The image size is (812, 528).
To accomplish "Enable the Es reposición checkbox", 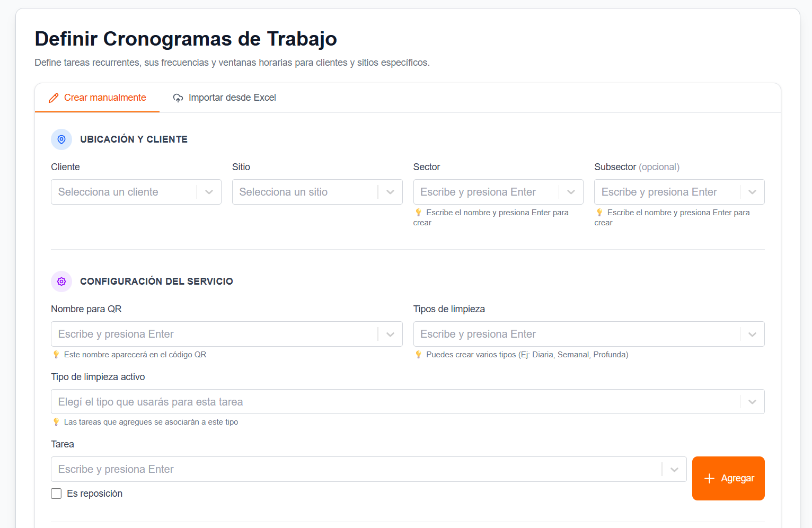I will (x=56, y=494).
